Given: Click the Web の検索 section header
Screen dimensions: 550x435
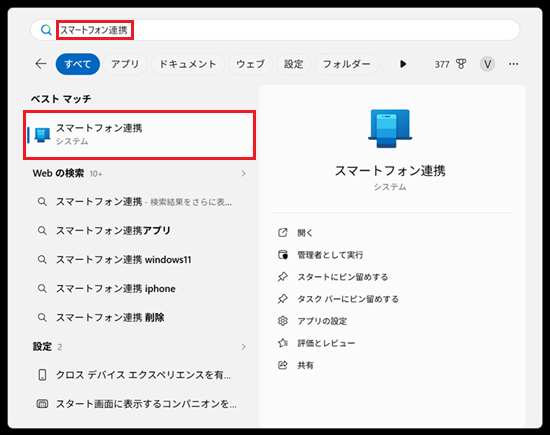Looking at the screenshot, I should point(58,173).
